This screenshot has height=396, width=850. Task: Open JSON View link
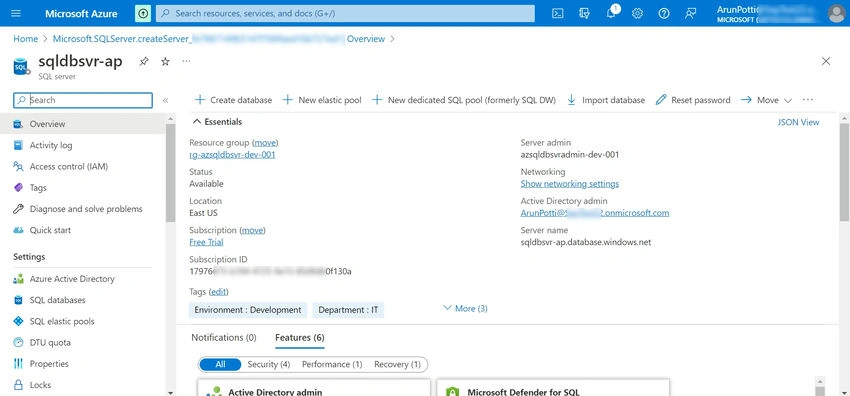click(x=799, y=122)
